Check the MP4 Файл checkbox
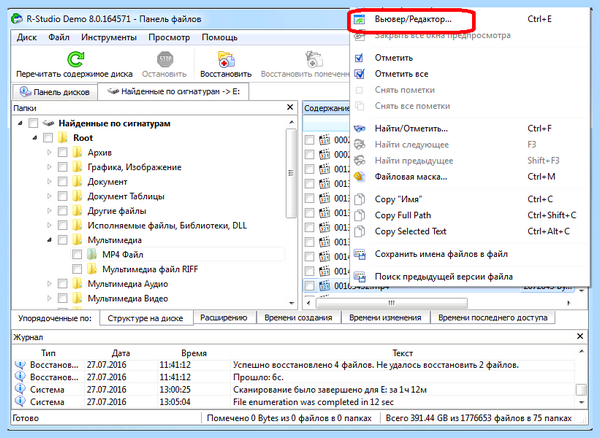Screen dimensions: 600x438 [x=77, y=254]
